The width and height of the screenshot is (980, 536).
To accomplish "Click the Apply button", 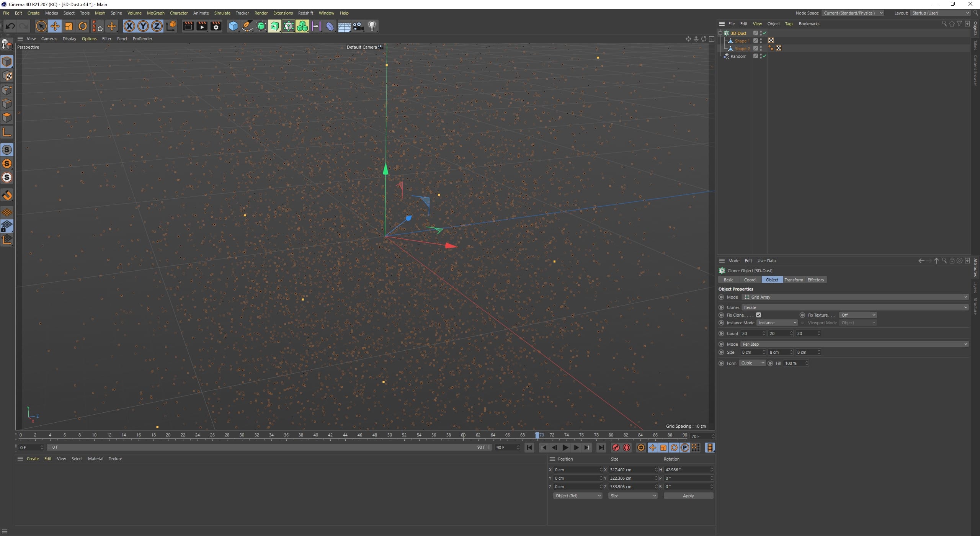I will tap(688, 496).
